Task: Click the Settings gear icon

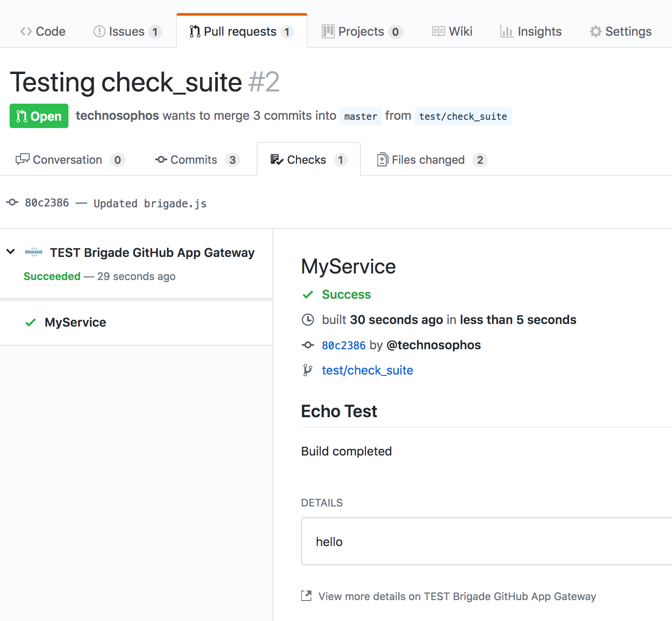Action: (596, 31)
